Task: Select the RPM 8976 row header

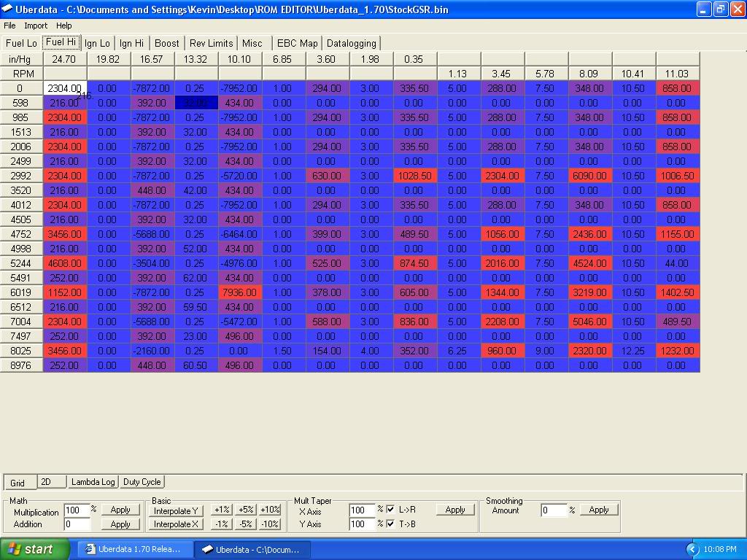Action: point(21,365)
